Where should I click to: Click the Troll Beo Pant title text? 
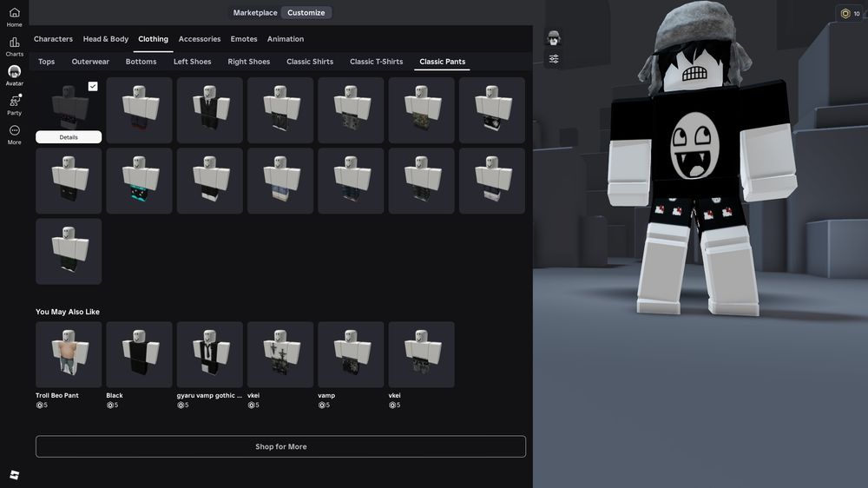tap(57, 395)
